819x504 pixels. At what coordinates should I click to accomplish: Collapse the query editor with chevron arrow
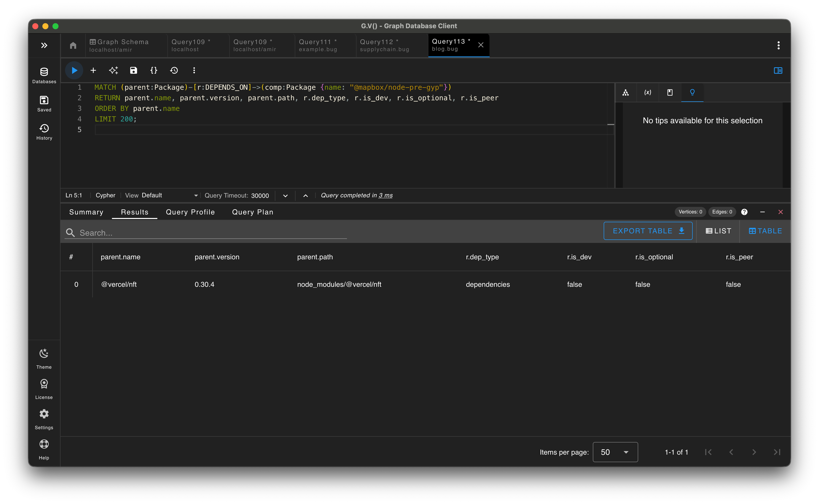point(305,196)
